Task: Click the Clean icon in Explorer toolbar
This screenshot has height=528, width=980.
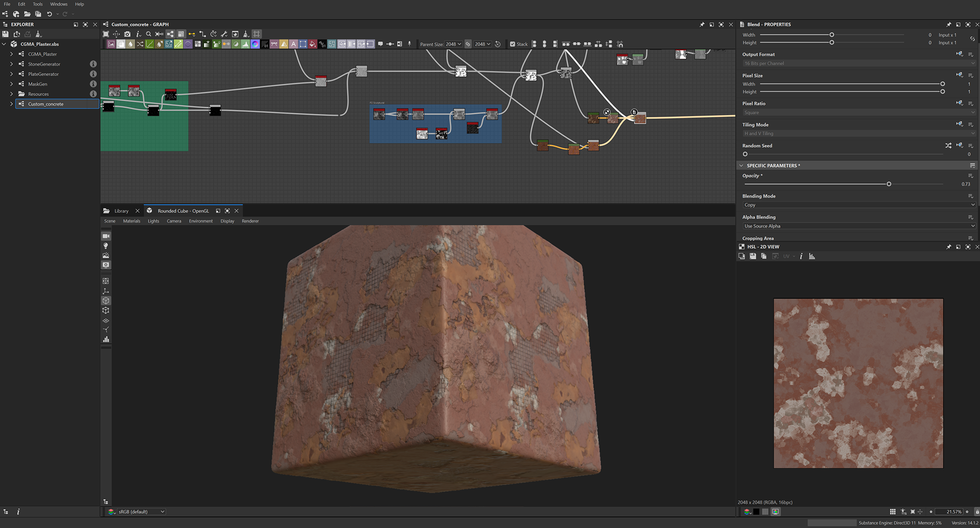Action: [39, 34]
